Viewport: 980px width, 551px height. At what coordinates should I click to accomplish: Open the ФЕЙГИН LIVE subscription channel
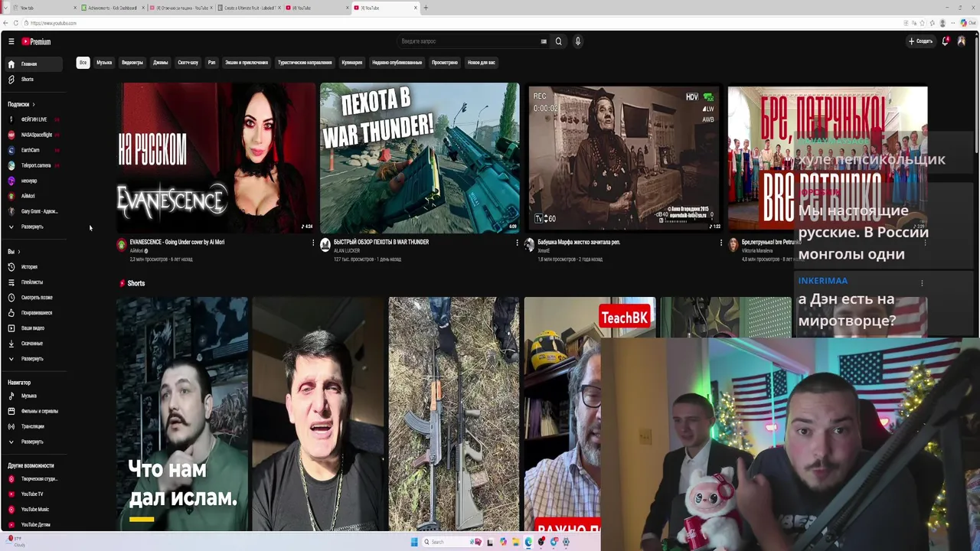pos(34,120)
